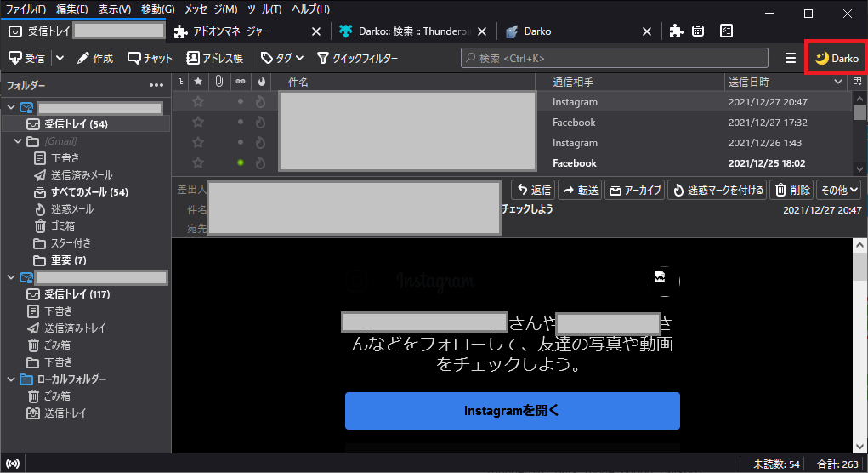This screenshot has height=473, width=868.
Task: Click the 受信 get messages button
Action: [26, 58]
